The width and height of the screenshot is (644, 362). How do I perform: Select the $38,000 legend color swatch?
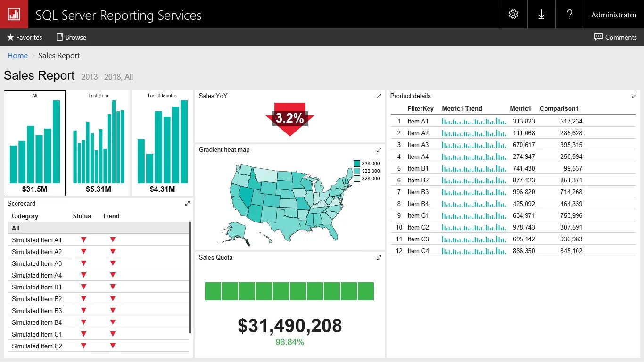tap(357, 163)
